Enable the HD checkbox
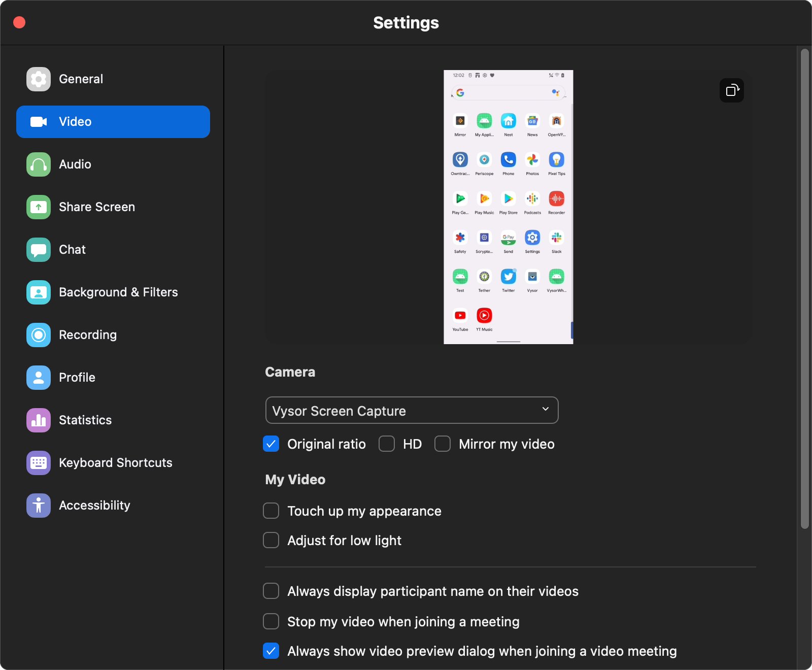Image resolution: width=812 pixels, height=670 pixels. tap(387, 444)
